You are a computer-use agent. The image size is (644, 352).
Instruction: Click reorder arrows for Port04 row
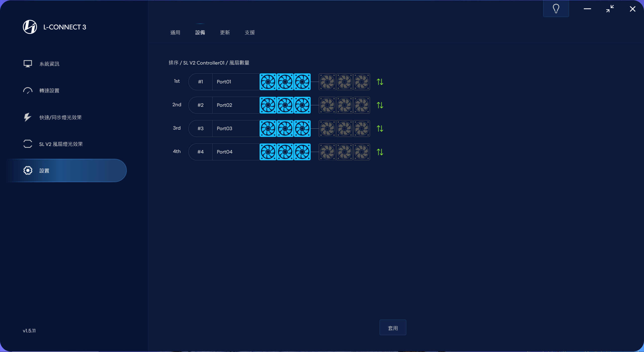pos(380,152)
